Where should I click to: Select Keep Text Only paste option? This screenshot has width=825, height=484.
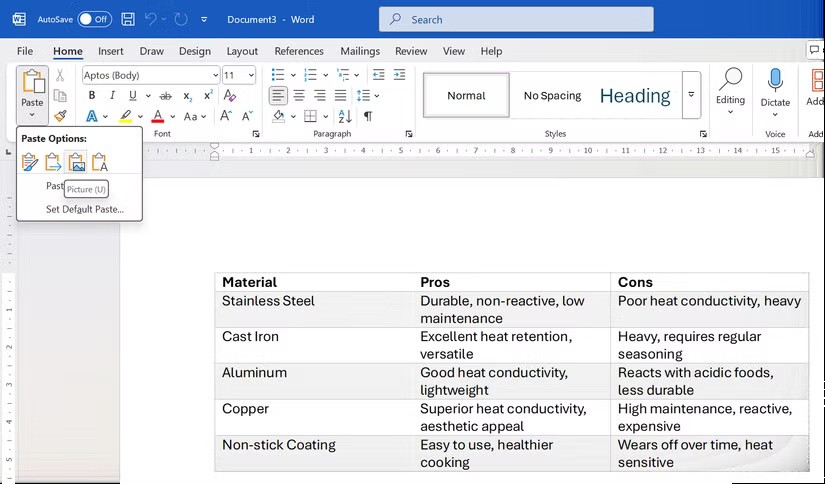100,162
